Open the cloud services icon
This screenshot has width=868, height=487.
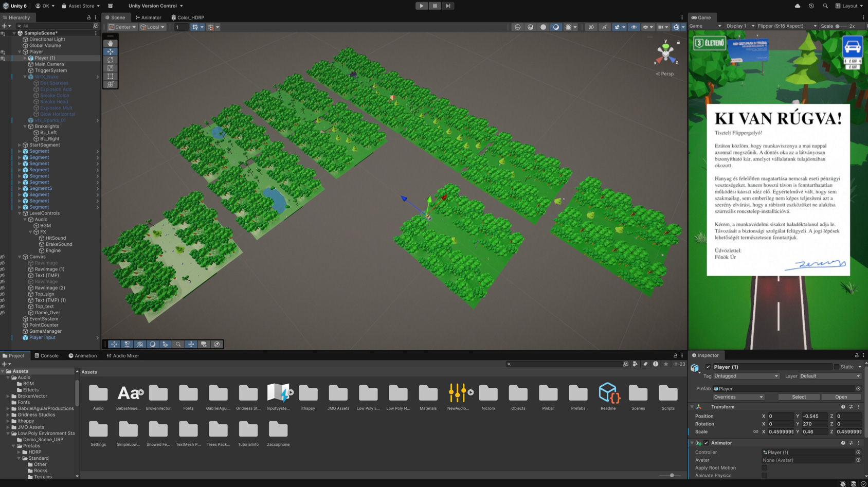[798, 6]
